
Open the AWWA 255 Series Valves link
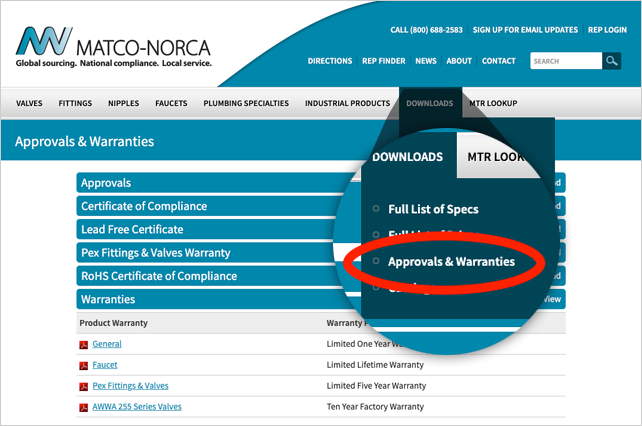pyautogui.click(x=137, y=407)
